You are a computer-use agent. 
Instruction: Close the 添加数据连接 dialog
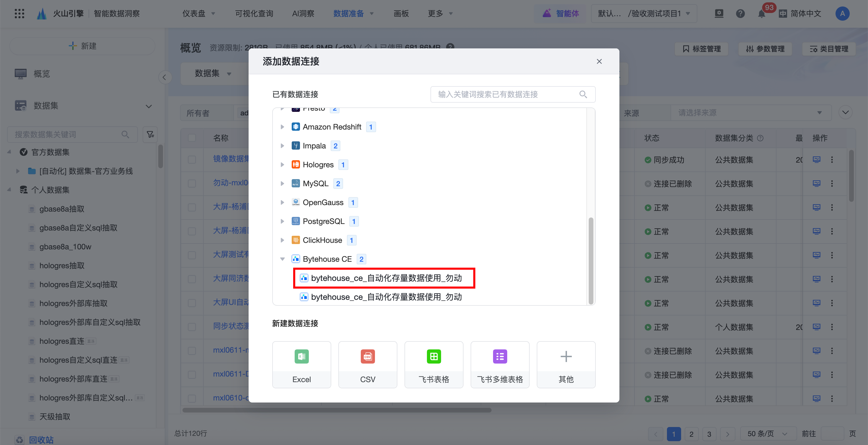point(599,61)
